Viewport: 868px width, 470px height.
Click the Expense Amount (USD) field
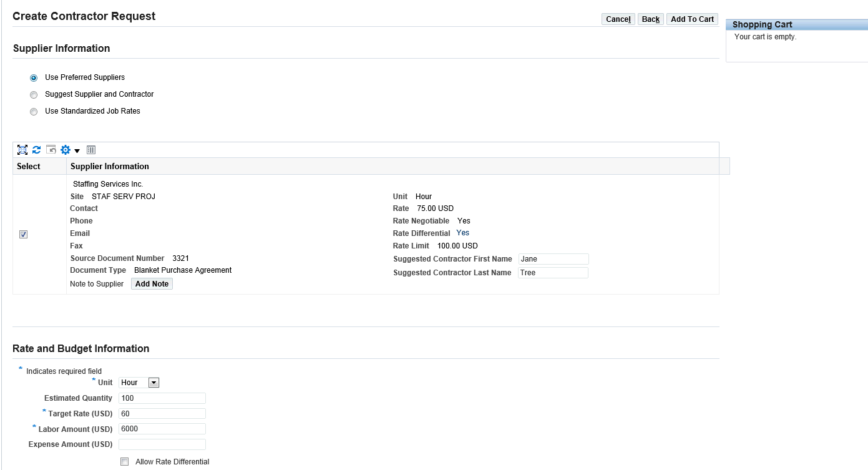162,444
